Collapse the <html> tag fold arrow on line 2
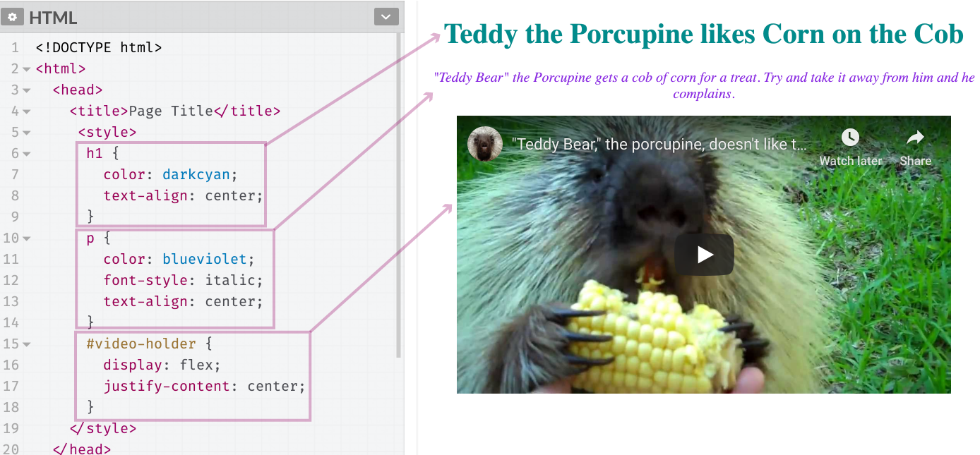The height and width of the screenshot is (455, 980). pyautogui.click(x=27, y=69)
